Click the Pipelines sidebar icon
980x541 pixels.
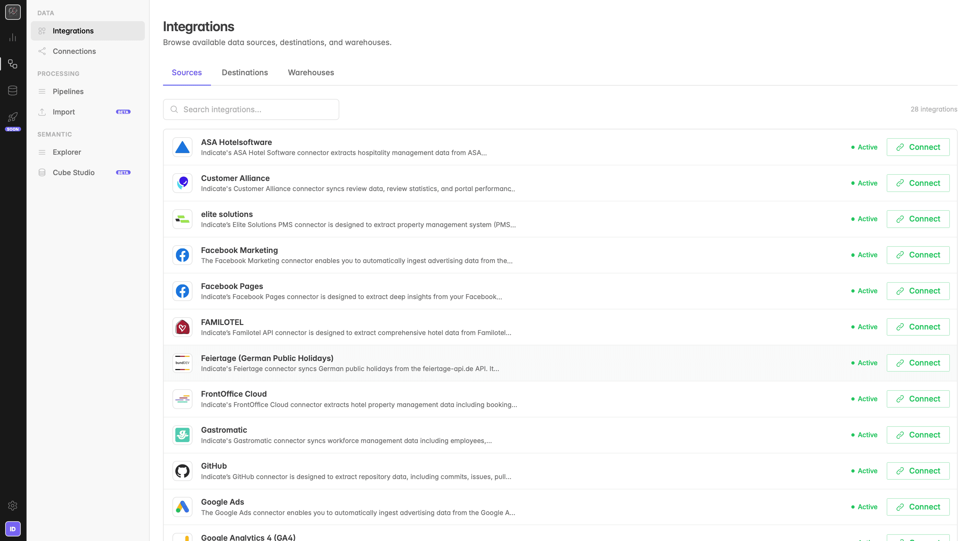42,91
